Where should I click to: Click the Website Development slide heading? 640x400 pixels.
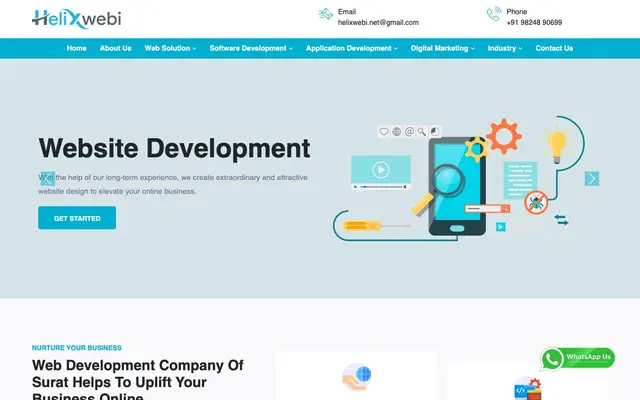[x=174, y=148]
